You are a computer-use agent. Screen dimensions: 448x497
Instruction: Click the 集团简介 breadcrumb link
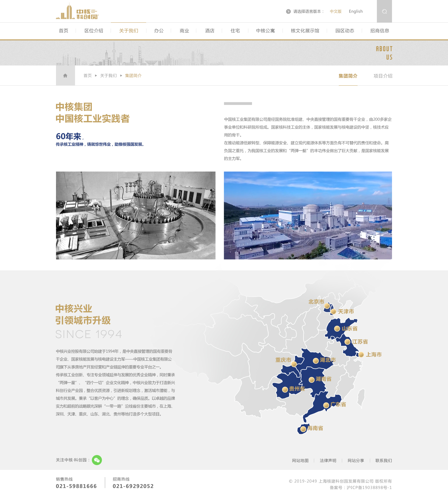point(133,76)
